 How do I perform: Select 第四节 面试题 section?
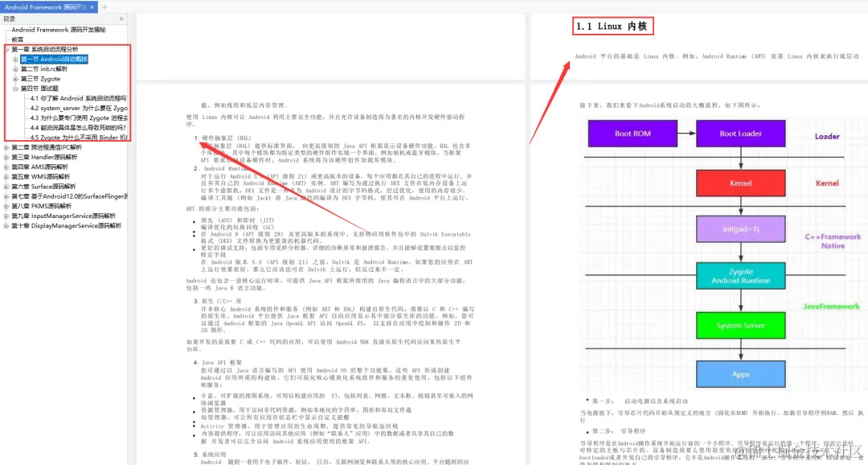[x=39, y=88]
